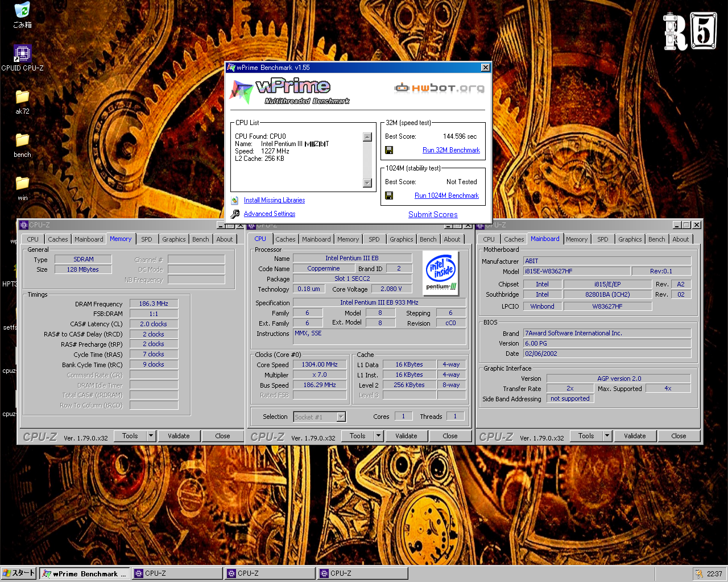Click the save icon for 1024M score

389,196
